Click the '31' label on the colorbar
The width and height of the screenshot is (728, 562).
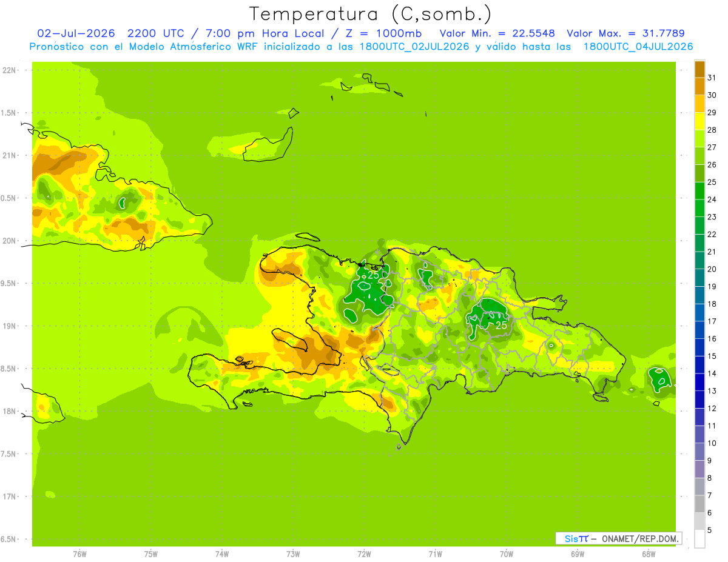(x=712, y=78)
